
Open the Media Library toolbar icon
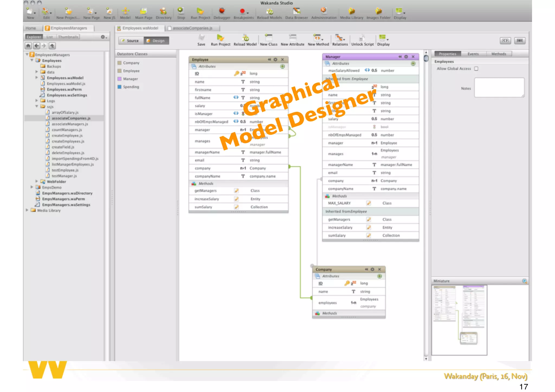point(351,11)
